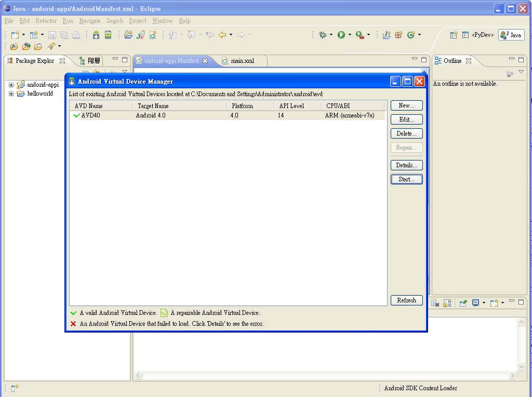
Task: Click the console vertical scrollbar down arrow
Action: (522, 366)
